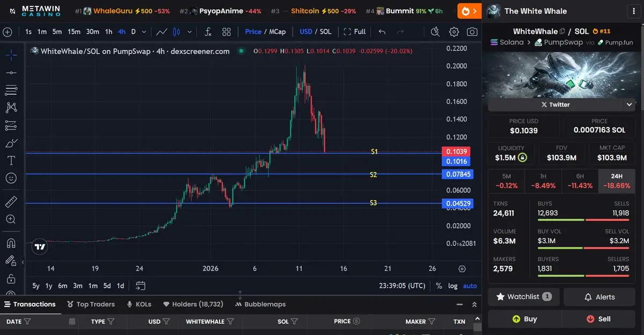Open the indicators fx menu
This screenshot has height=335, width=644.
click(208, 32)
